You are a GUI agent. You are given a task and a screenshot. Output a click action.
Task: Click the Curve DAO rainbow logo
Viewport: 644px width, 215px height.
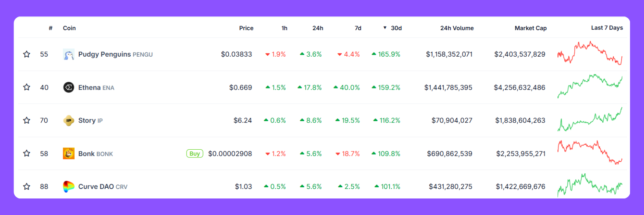point(69,186)
